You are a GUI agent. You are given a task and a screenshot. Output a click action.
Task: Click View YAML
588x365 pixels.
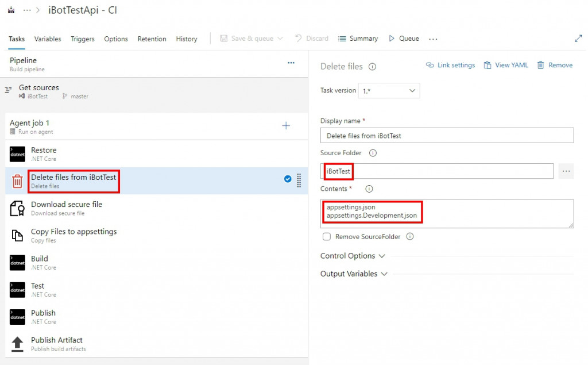506,65
